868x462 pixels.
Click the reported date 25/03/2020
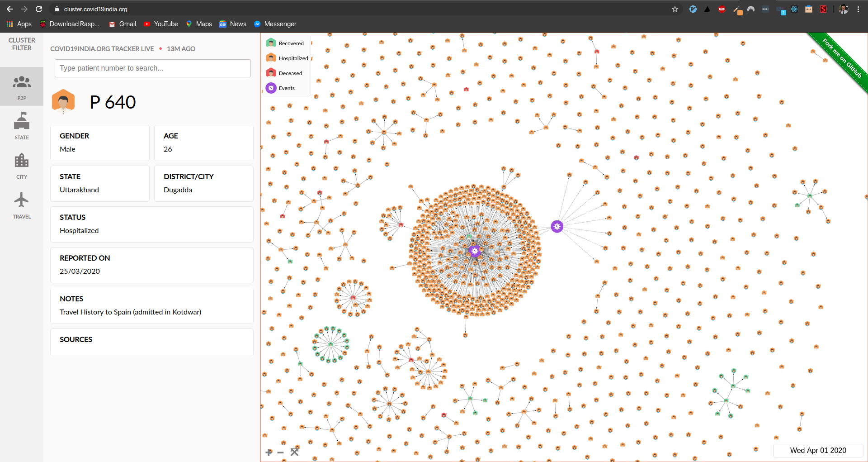click(80, 271)
